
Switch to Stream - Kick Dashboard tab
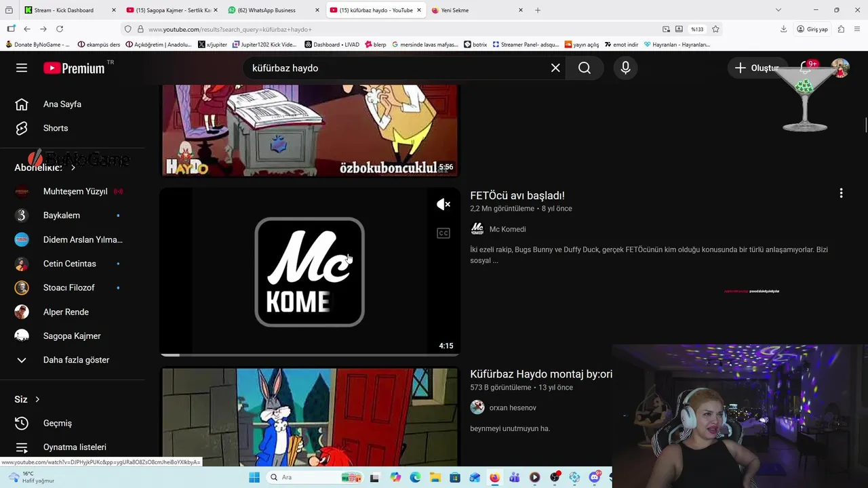[x=71, y=10]
